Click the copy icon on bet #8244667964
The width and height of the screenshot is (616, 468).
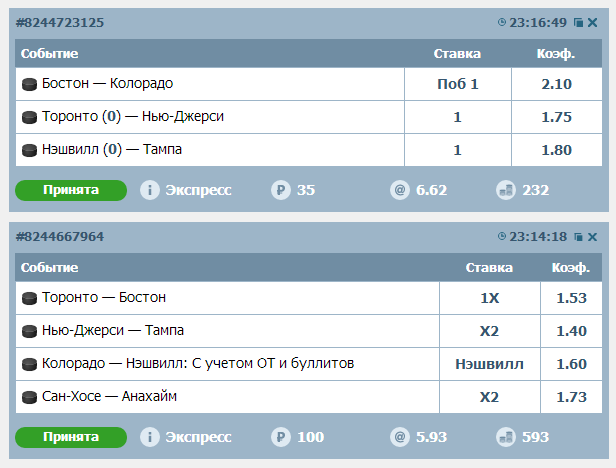tap(578, 237)
